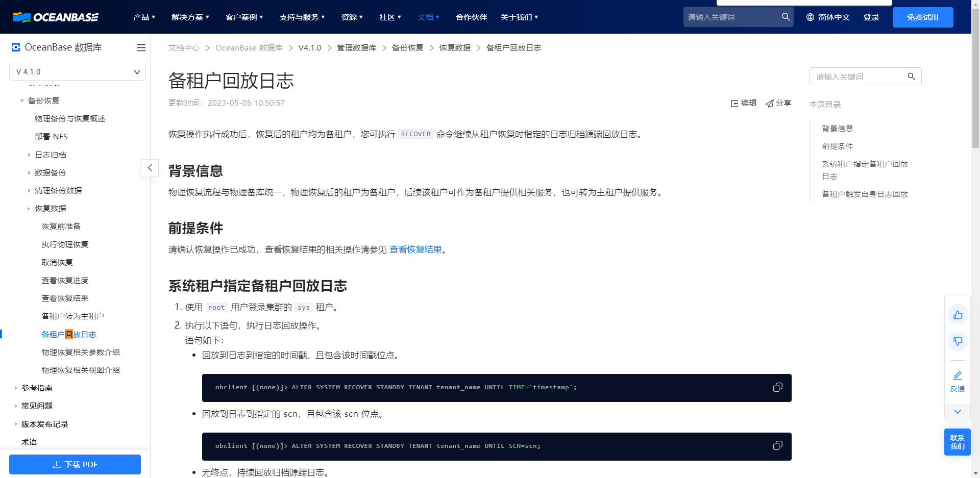Click the thumbs-up like icon
Screen dimensions: 980x478
point(958,315)
